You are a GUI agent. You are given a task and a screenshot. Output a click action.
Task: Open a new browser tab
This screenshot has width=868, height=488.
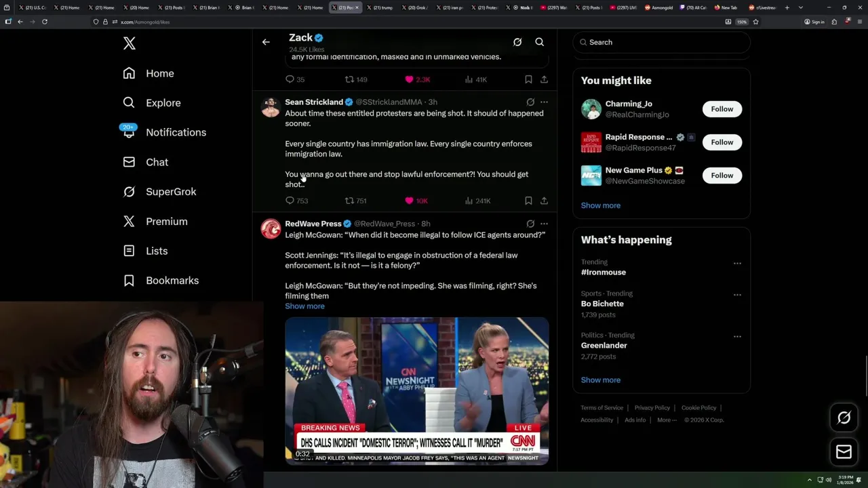coord(787,7)
